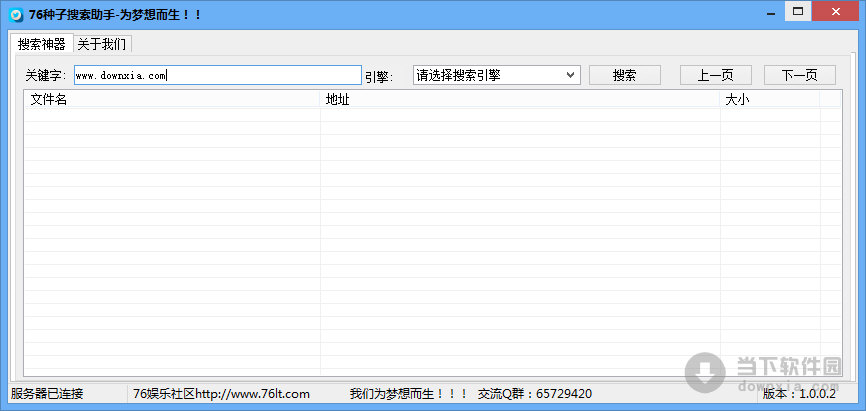Screen dimensions: 866x411
Task: Minimize the window
Action: pyautogui.click(x=772, y=11)
